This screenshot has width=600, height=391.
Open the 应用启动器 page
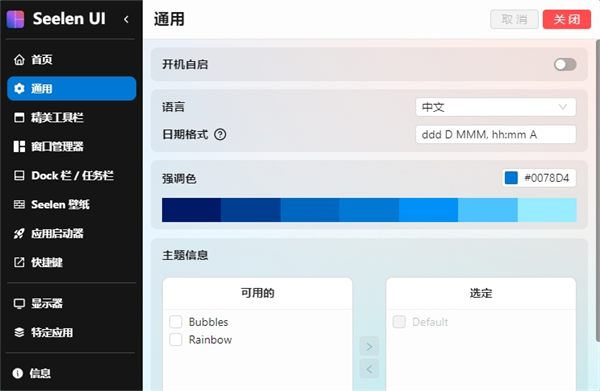click(x=72, y=233)
